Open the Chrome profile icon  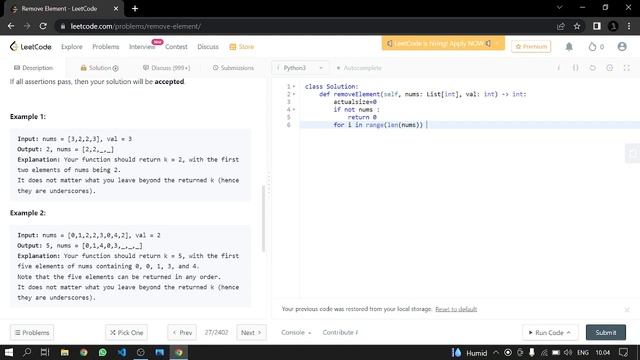[613, 26]
